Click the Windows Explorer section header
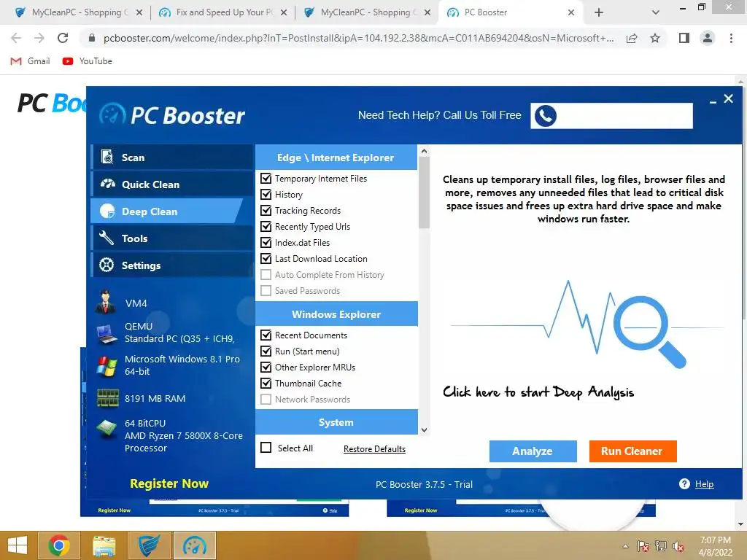The width and height of the screenshot is (747, 560). pos(336,314)
